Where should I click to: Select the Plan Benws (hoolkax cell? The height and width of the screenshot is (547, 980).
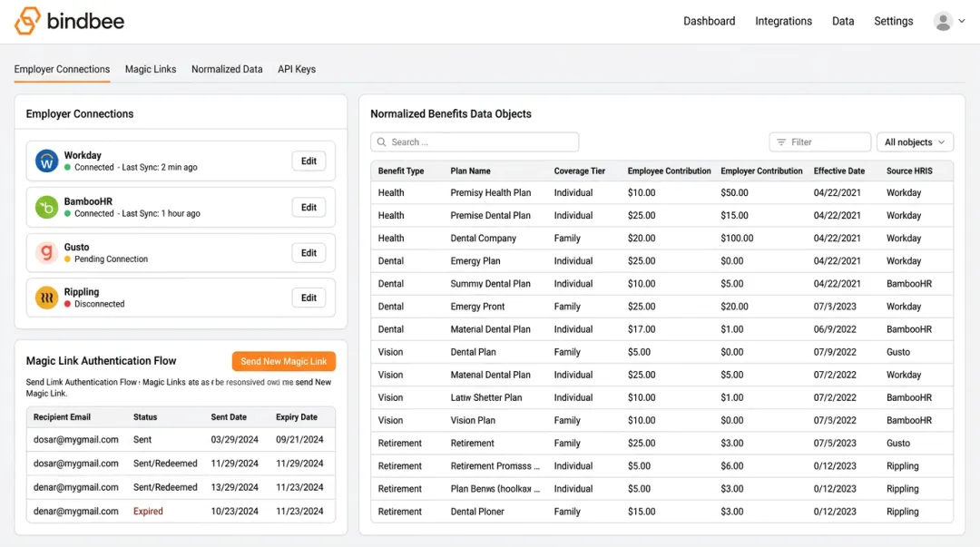point(495,489)
